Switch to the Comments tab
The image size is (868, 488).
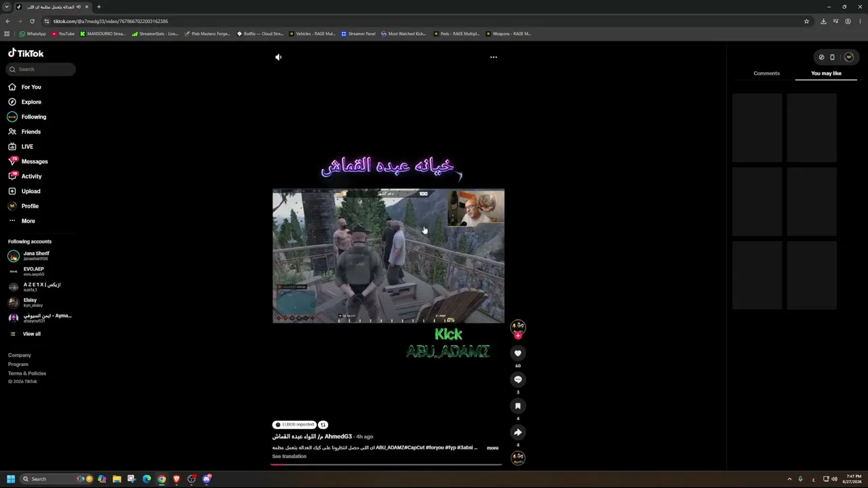[766, 73]
